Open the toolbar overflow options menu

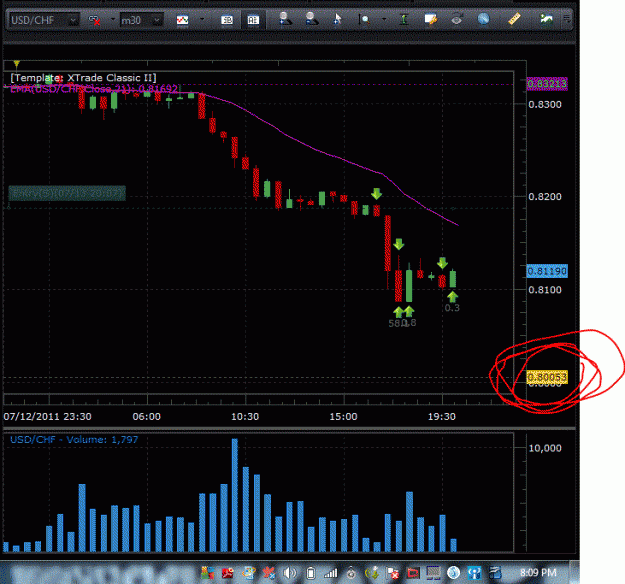567,19
